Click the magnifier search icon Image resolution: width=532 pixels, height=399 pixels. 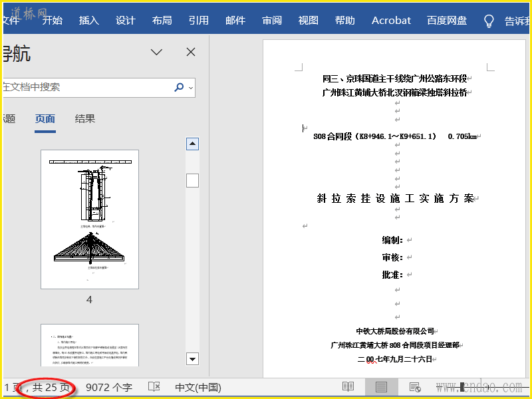(x=179, y=87)
